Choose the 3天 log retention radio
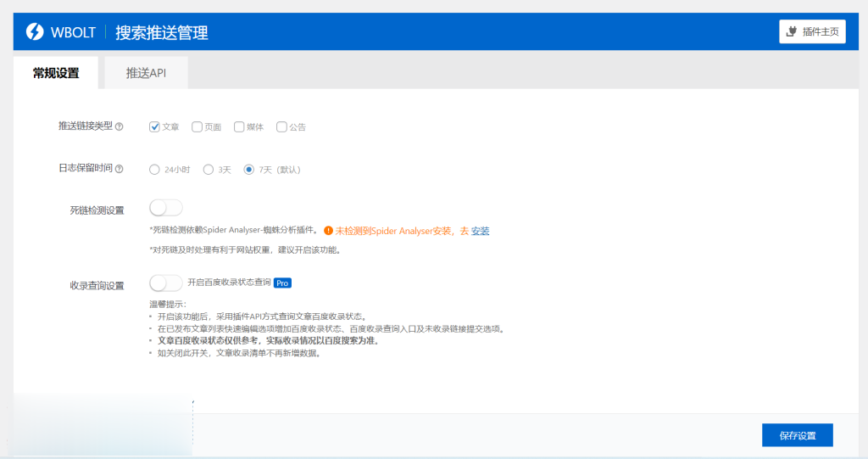This screenshot has height=459, width=868. (x=209, y=170)
